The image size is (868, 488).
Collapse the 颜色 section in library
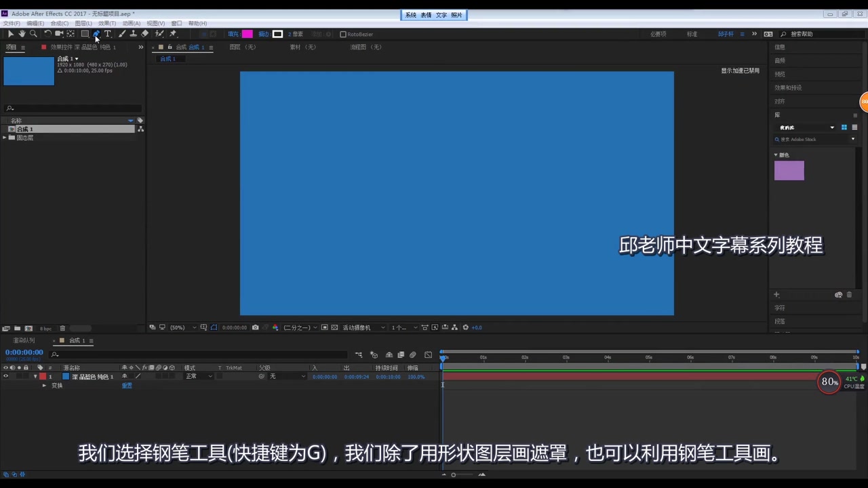click(x=776, y=155)
